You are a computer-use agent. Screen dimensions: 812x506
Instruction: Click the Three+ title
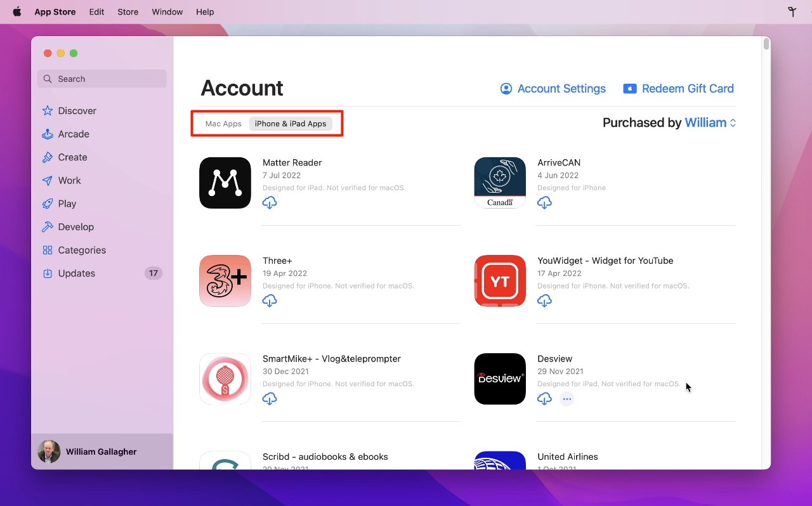point(277,261)
